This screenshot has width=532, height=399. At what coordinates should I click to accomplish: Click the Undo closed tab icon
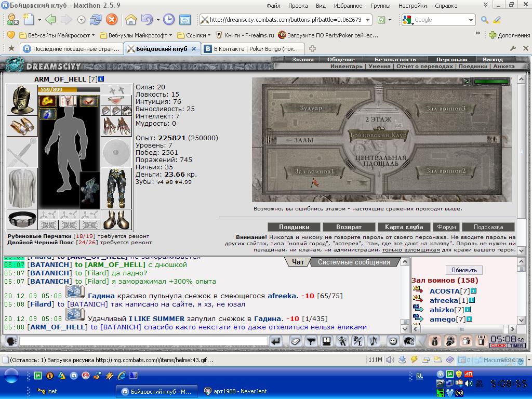[147, 19]
